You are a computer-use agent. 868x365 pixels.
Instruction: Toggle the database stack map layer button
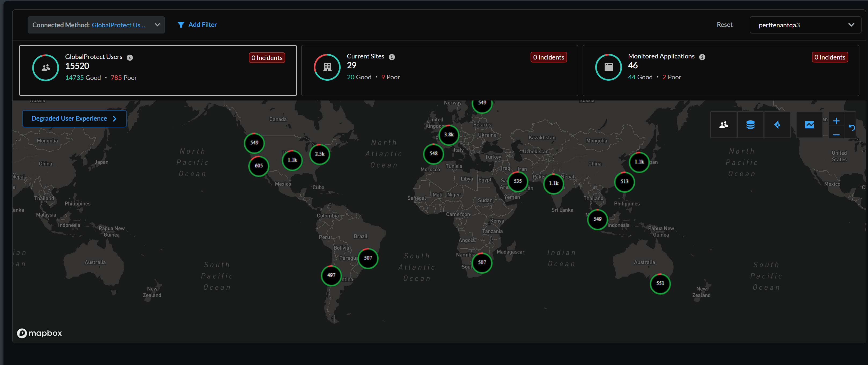click(x=750, y=125)
